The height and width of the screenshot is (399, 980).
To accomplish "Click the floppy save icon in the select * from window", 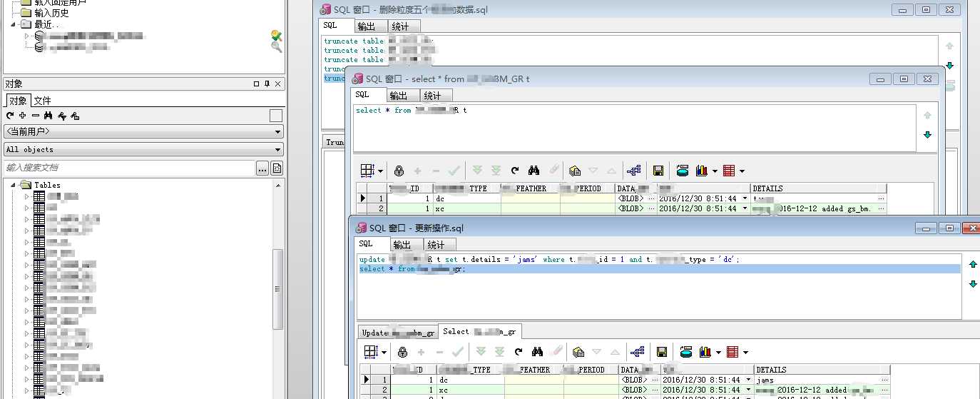I will coord(658,171).
